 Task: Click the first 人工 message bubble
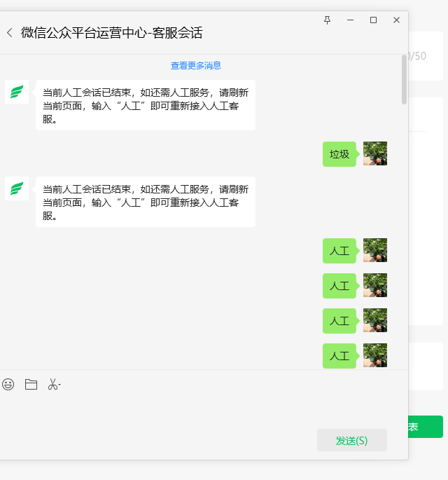pos(339,251)
